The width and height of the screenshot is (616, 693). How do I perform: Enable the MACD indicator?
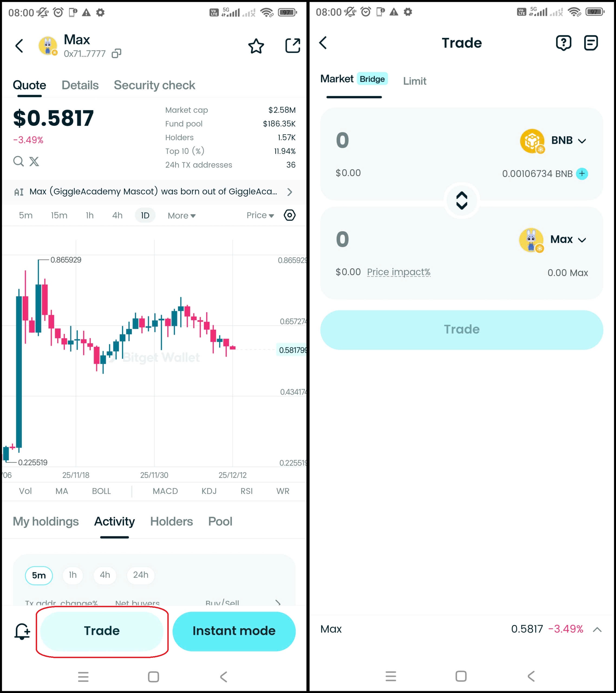[x=165, y=491]
